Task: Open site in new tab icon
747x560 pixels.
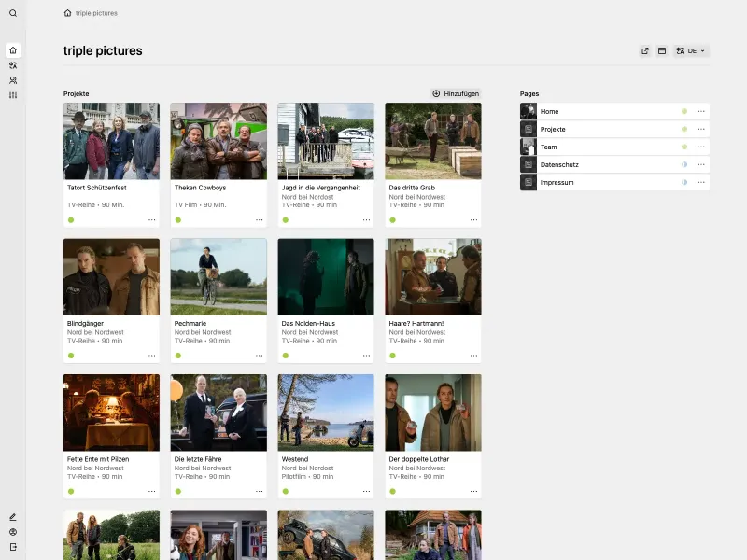Action: coord(644,51)
